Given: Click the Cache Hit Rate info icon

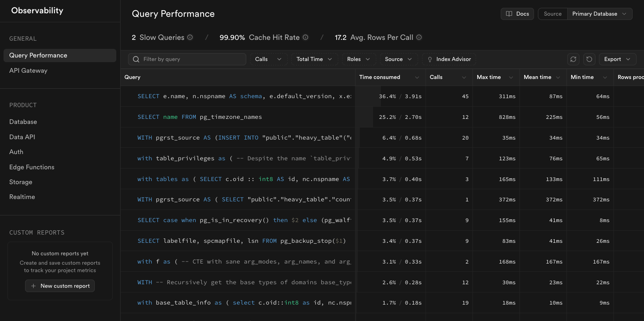Looking at the screenshot, I should [305, 38].
